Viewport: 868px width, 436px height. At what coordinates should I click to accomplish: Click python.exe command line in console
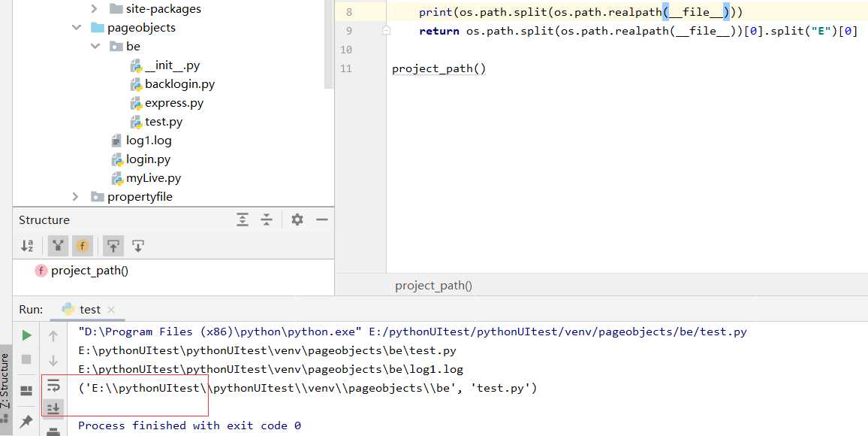point(412,332)
